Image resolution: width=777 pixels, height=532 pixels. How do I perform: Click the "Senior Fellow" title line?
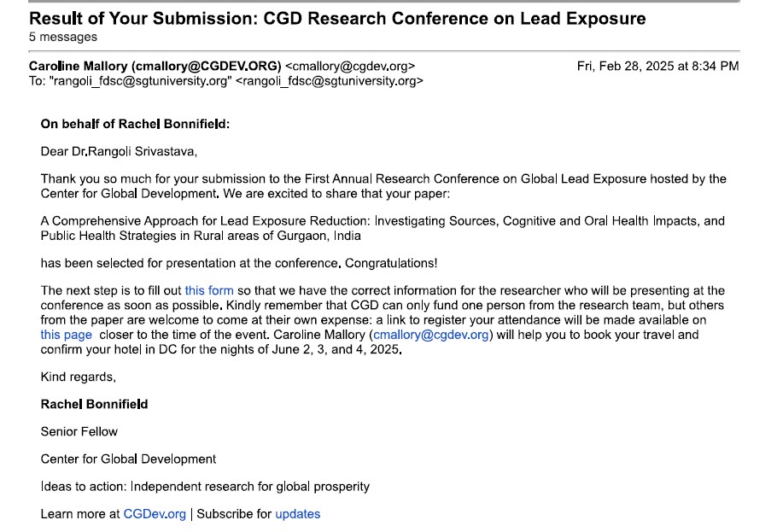(x=79, y=431)
